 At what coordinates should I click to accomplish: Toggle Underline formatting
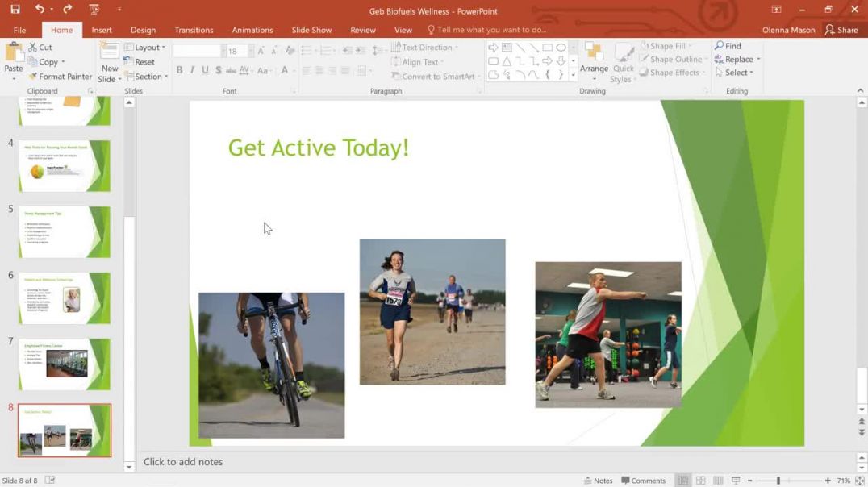206,70
